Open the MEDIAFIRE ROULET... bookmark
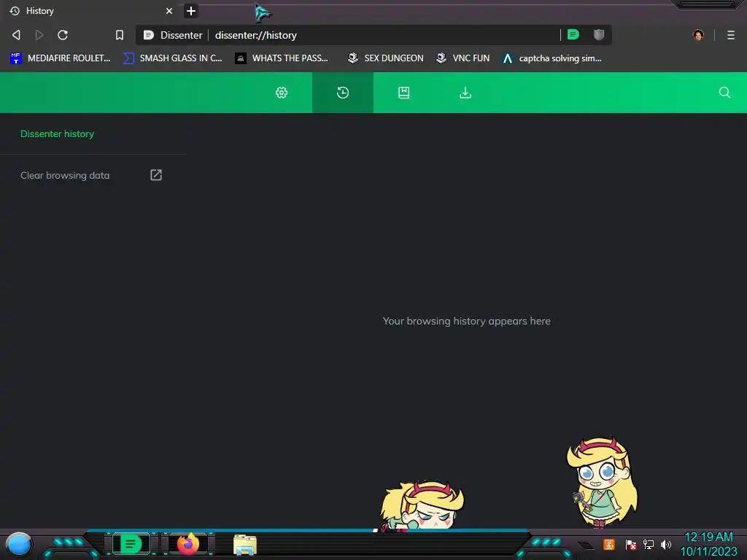Screen dimensions: 747x560 [60, 58]
